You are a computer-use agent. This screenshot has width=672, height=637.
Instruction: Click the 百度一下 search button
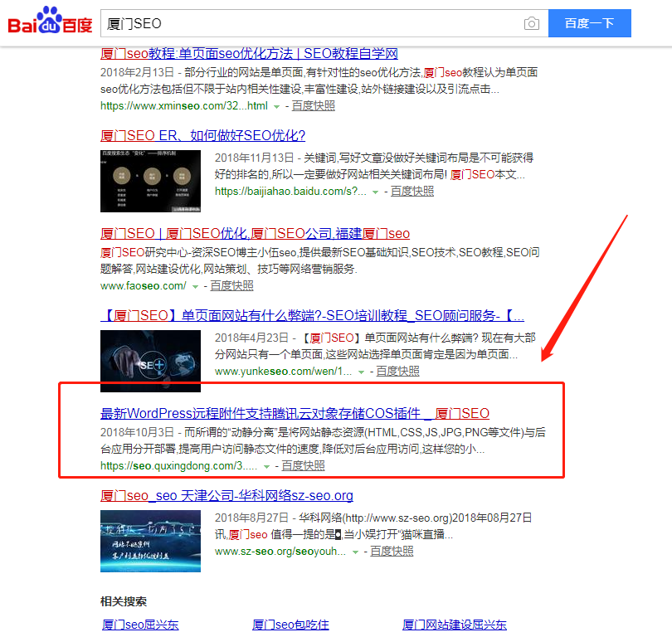(589, 23)
